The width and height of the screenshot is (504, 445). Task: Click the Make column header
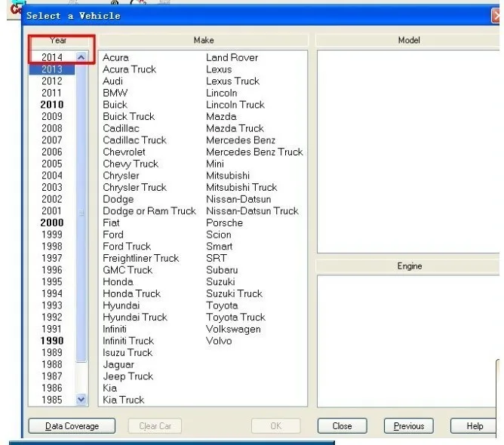click(203, 40)
